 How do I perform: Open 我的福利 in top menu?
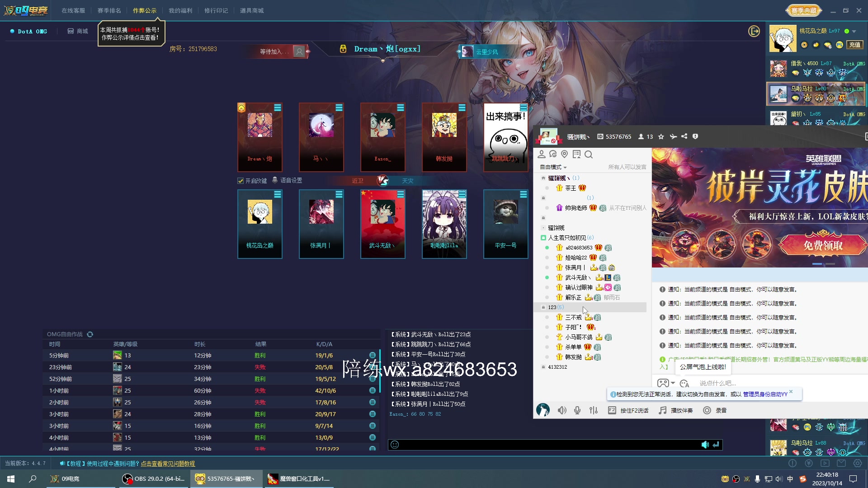click(x=180, y=10)
